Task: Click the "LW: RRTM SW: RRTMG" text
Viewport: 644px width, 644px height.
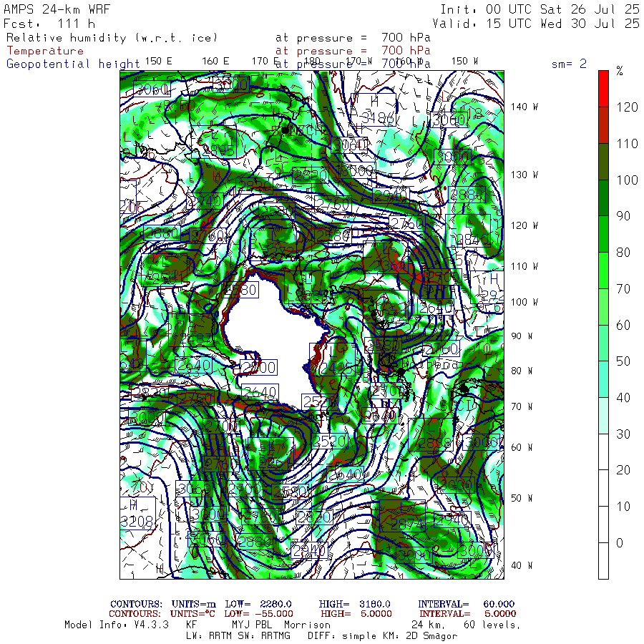Action: click(x=238, y=636)
